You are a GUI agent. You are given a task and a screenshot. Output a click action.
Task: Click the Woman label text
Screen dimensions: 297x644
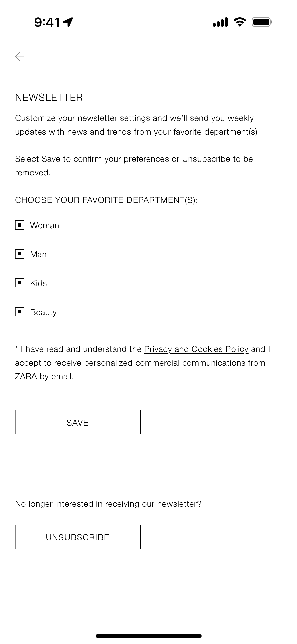44,225
